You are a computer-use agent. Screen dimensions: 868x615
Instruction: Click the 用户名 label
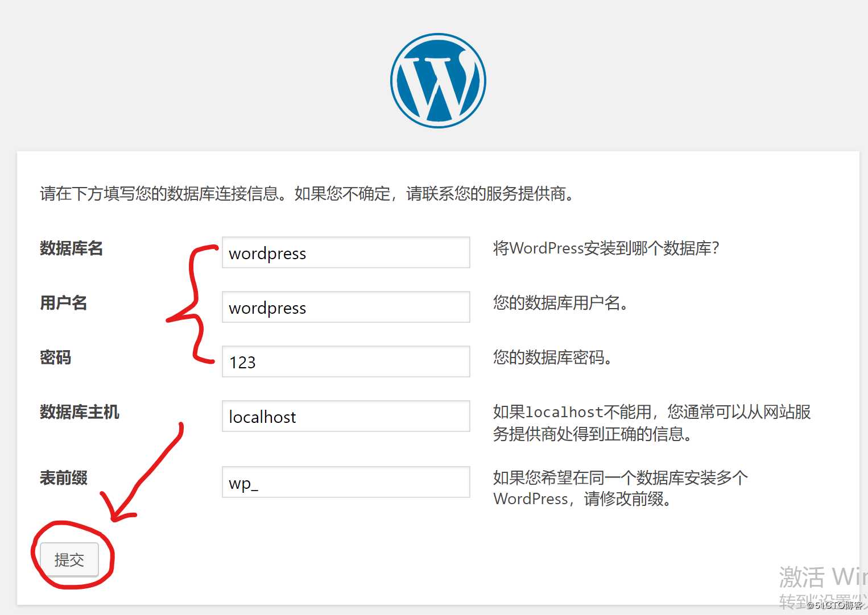64,303
